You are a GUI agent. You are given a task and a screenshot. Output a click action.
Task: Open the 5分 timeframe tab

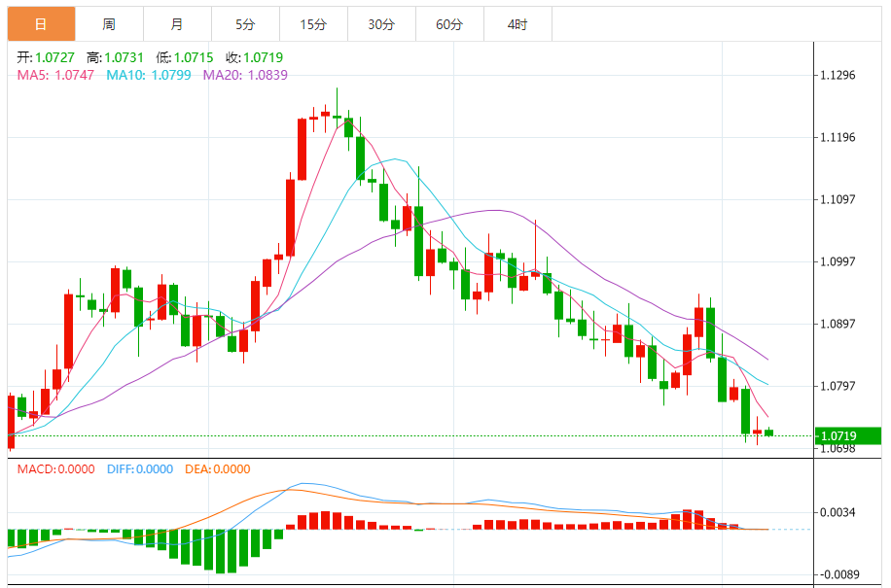pos(245,24)
